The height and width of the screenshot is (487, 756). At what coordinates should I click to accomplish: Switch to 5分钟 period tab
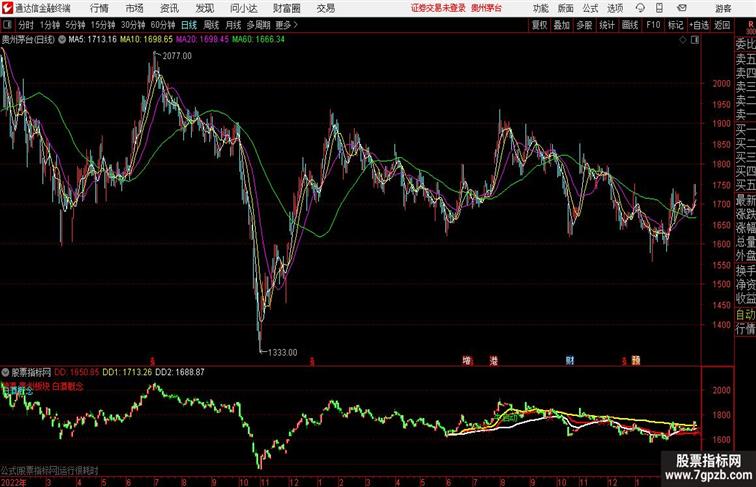[x=75, y=25]
